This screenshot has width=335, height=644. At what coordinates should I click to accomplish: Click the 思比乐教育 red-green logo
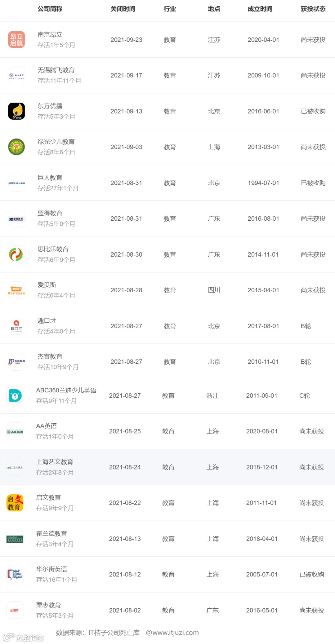pos(16,254)
